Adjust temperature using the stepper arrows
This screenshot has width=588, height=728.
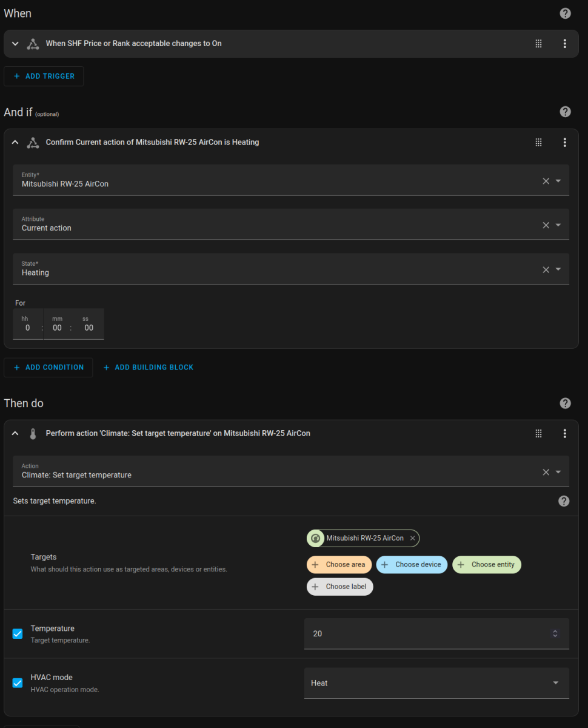555,633
